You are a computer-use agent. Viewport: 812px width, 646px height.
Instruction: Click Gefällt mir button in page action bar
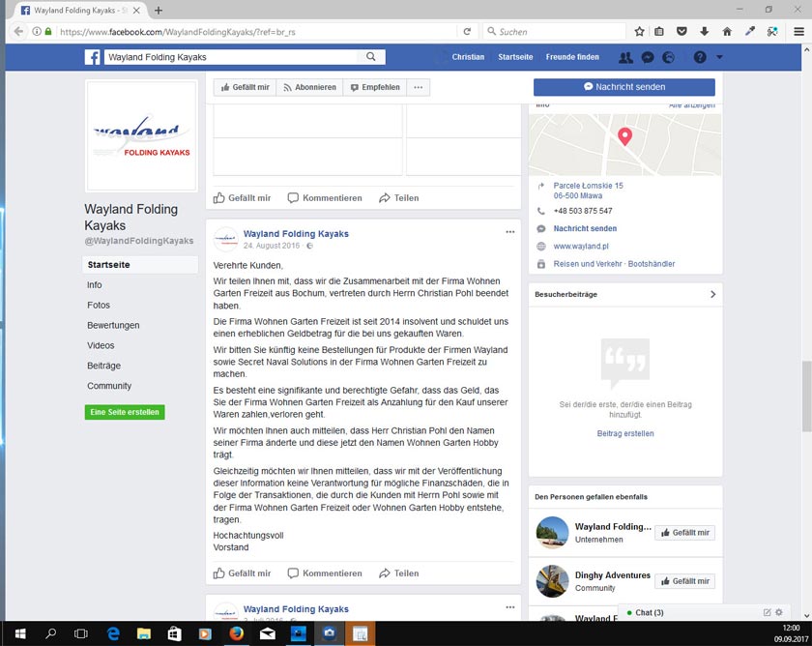(x=245, y=88)
